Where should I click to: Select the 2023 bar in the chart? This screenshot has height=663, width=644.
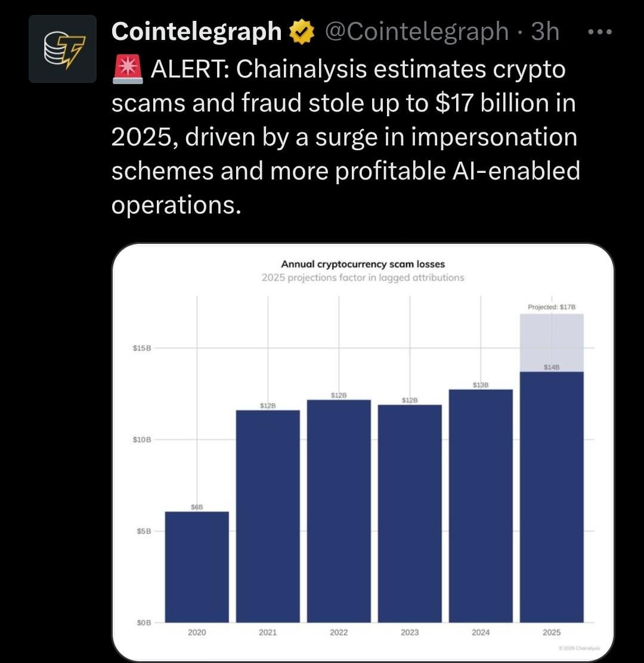[410, 513]
